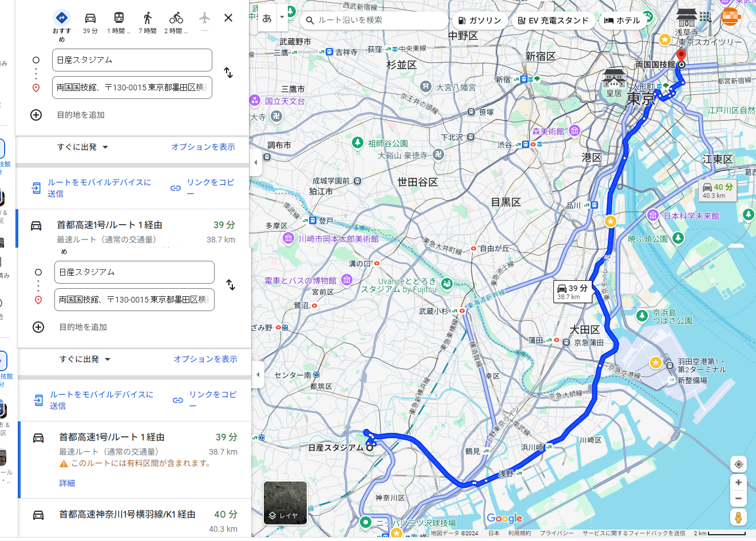This screenshot has width=756, height=541.
Task: Swap start and destination in lower form
Action: [x=231, y=285]
